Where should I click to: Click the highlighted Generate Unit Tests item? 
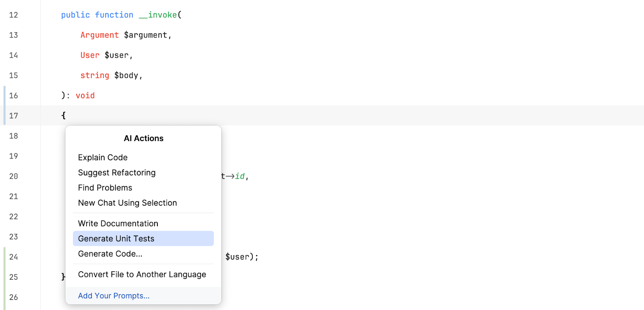(x=116, y=239)
